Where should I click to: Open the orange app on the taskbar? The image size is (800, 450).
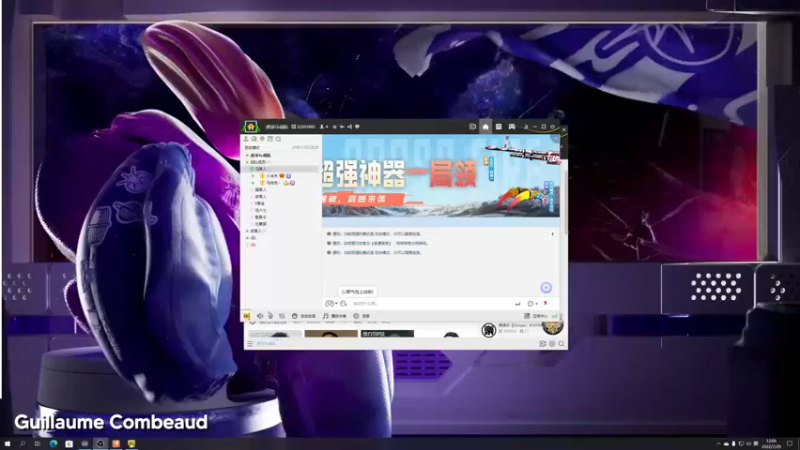[x=116, y=443]
